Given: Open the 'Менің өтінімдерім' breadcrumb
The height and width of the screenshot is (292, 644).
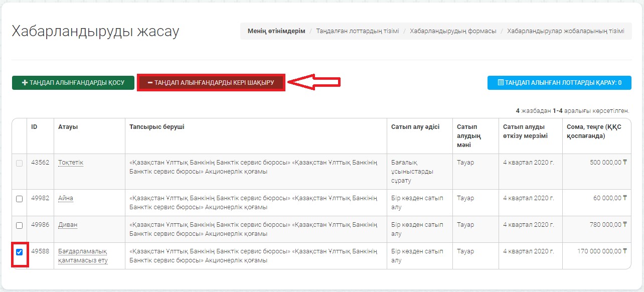Looking at the screenshot, I should [x=276, y=31].
